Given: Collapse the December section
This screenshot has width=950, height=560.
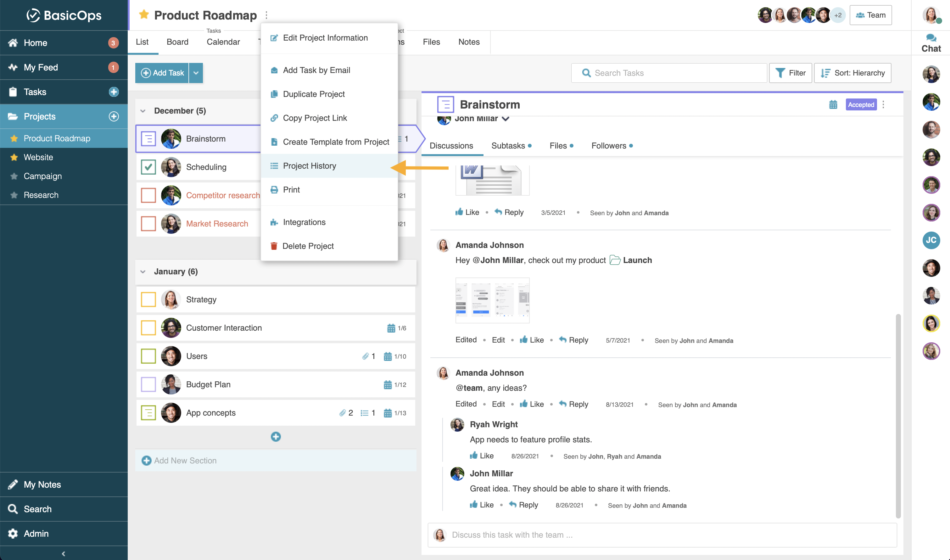Looking at the screenshot, I should tap(142, 110).
